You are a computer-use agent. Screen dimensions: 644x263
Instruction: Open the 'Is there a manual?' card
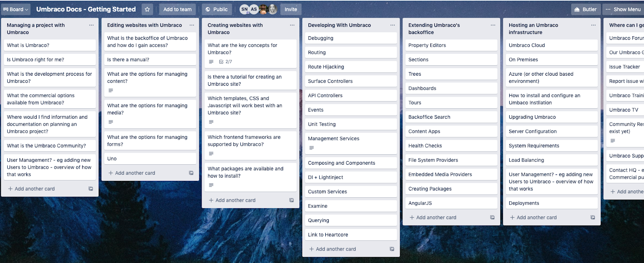[150, 60]
